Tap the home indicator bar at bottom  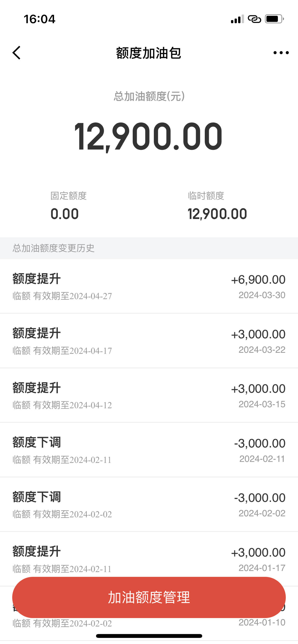(x=149, y=636)
